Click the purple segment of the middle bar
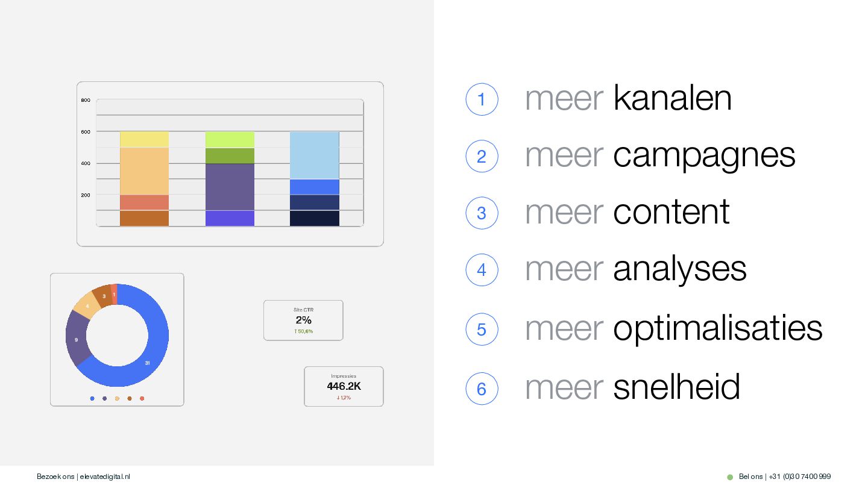Screen dimensions: 868x488 [x=230, y=187]
